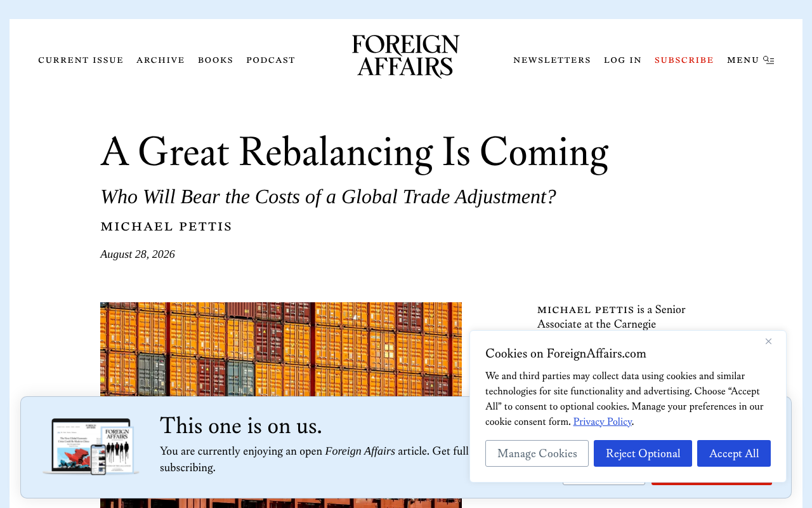
Task: Click the 'Cookies on ForeignAffairs.com' heading
Action: click(x=566, y=354)
